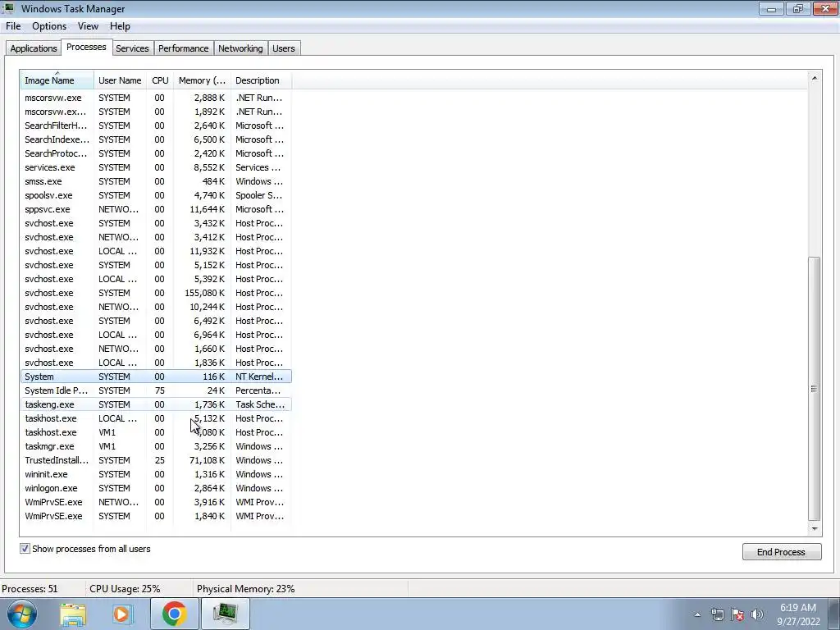
Task: Select the winlogon.exe process
Action: [156, 488]
